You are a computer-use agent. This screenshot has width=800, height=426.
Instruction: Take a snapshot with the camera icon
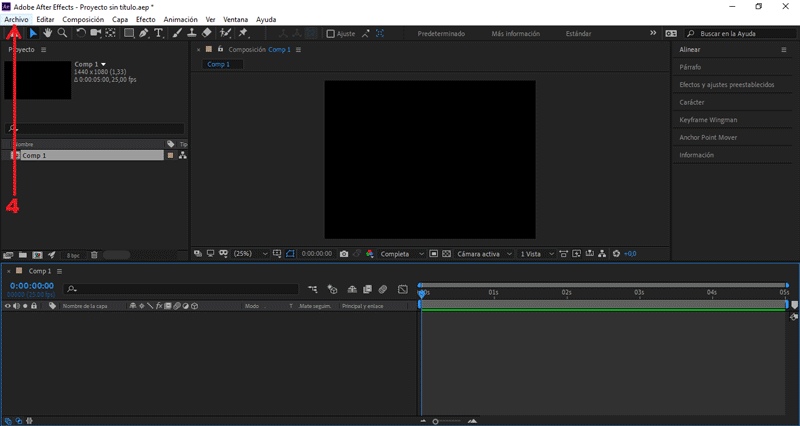coord(344,254)
